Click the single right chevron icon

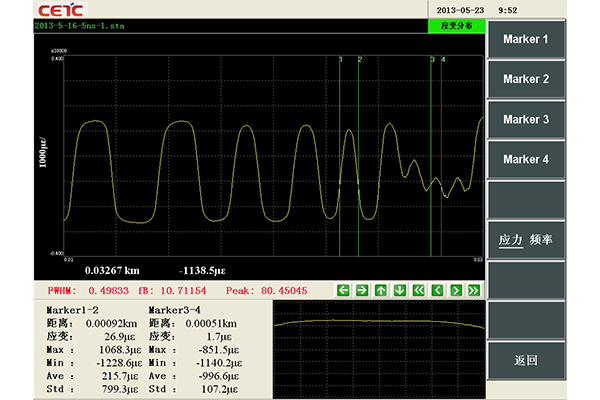click(x=455, y=290)
